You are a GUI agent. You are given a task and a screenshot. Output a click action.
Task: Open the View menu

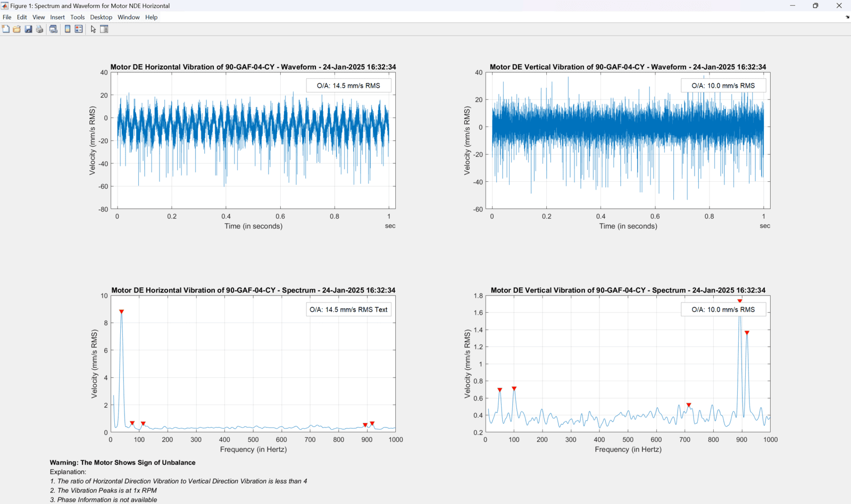click(x=38, y=17)
